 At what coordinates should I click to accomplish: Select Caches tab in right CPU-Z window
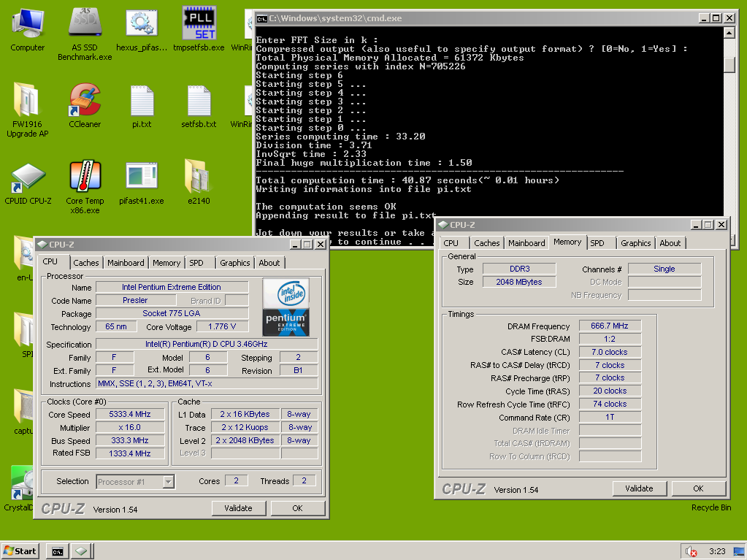pyautogui.click(x=487, y=243)
